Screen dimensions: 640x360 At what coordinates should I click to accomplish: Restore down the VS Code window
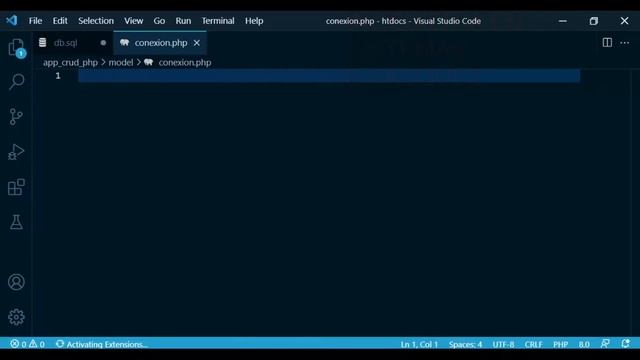click(593, 21)
